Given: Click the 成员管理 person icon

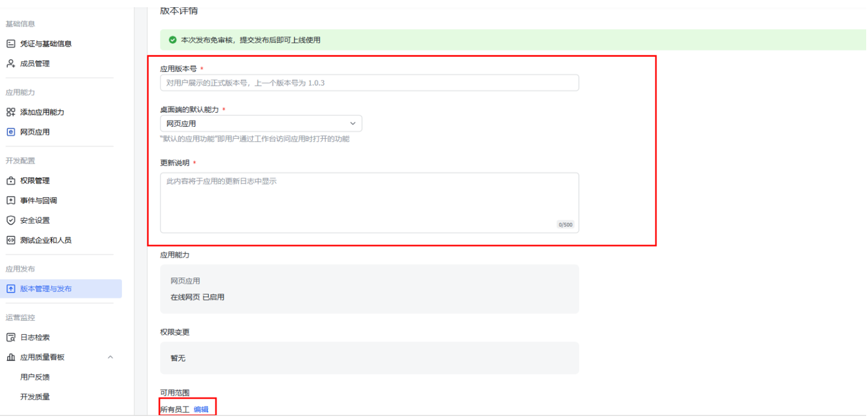Looking at the screenshot, I should point(10,63).
